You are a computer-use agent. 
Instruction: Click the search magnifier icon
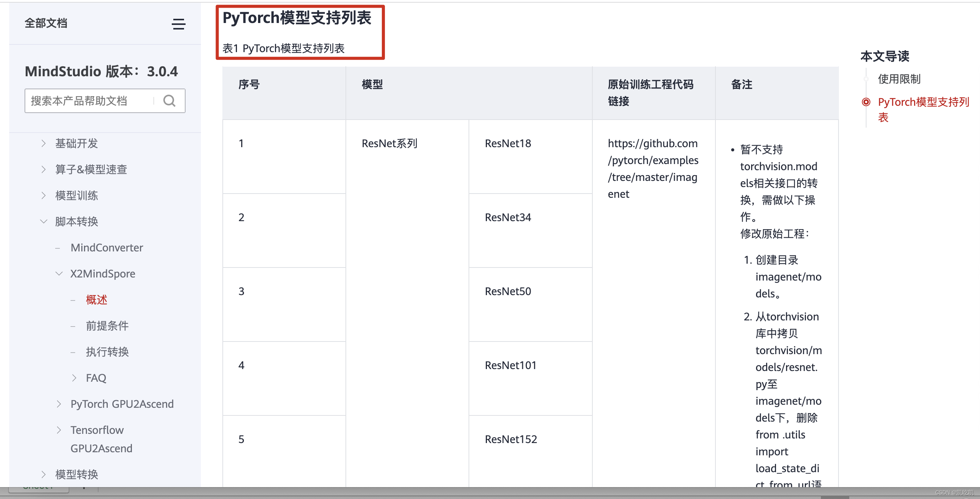(169, 101)
